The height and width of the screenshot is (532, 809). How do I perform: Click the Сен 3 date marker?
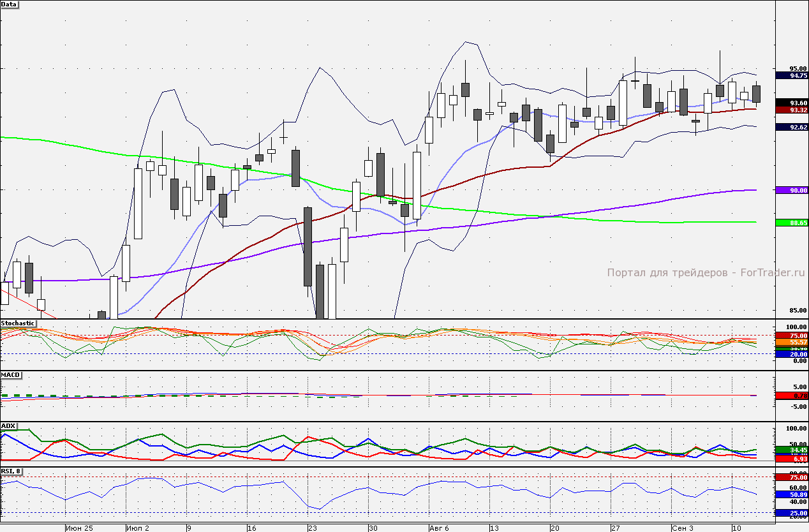[682, 528]
